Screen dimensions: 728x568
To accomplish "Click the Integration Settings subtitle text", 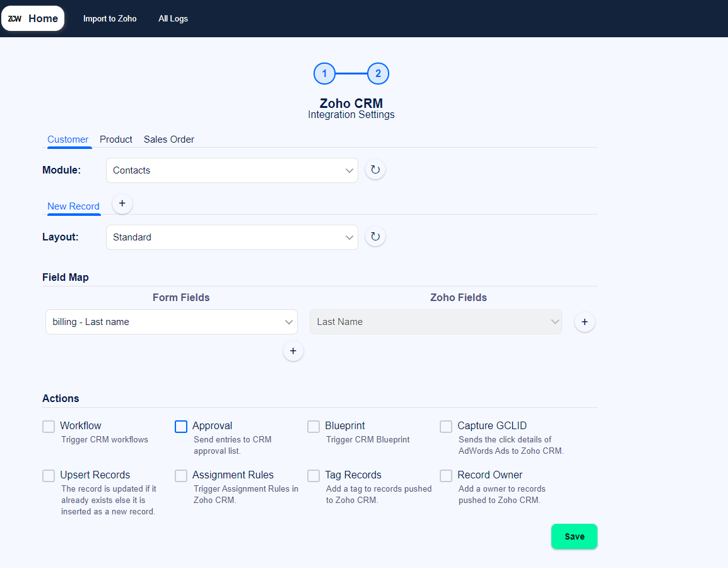I will [x=351, y=115].
